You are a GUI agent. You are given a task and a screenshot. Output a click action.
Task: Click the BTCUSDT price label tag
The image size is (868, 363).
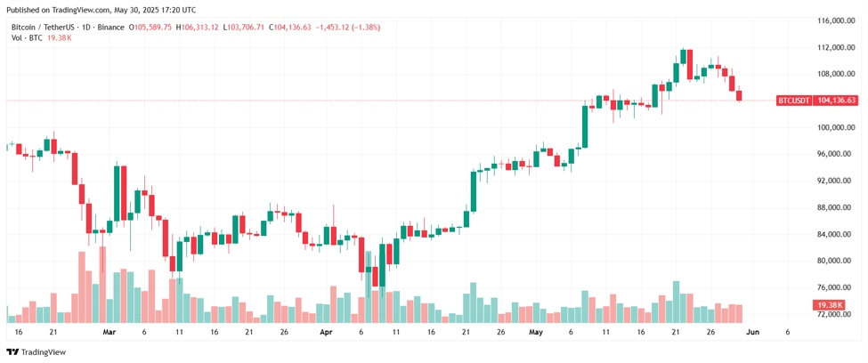[794, 101]
